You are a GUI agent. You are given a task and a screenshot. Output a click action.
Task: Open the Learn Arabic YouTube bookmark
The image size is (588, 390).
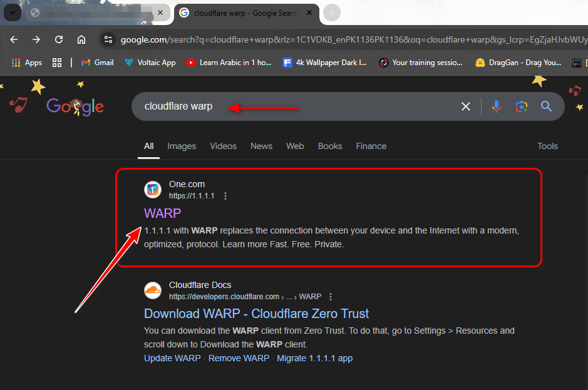point(229,63)
